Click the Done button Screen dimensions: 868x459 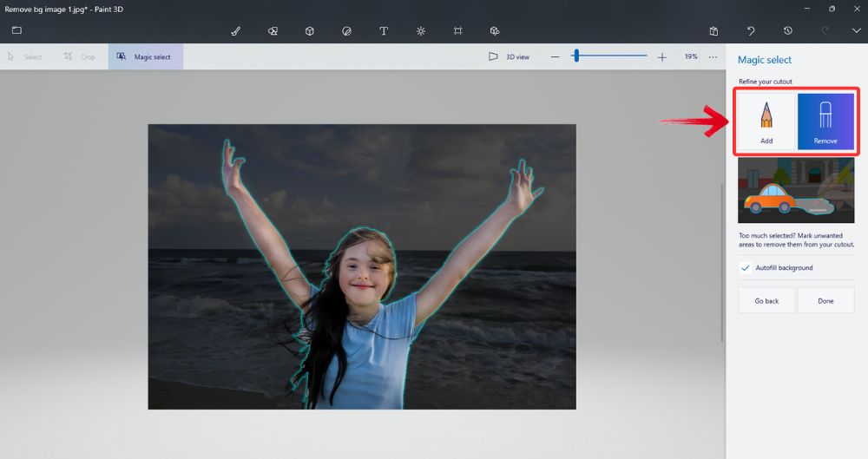click(x=825, y=300)
